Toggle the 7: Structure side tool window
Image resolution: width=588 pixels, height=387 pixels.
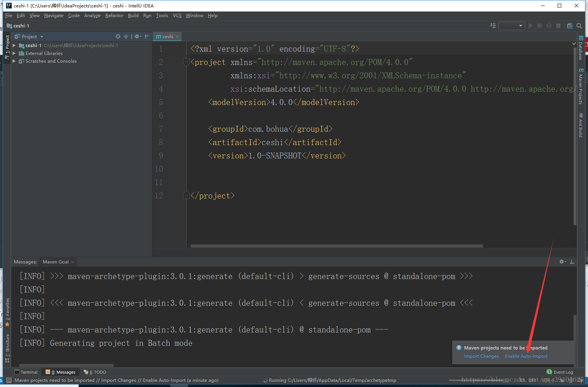pos(7,348)
